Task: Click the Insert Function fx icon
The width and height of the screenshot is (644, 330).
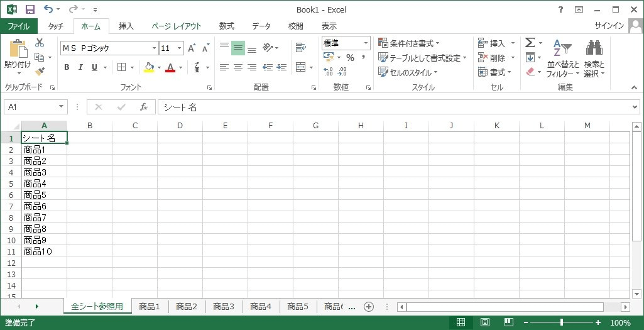Action: tap(143, 107)
